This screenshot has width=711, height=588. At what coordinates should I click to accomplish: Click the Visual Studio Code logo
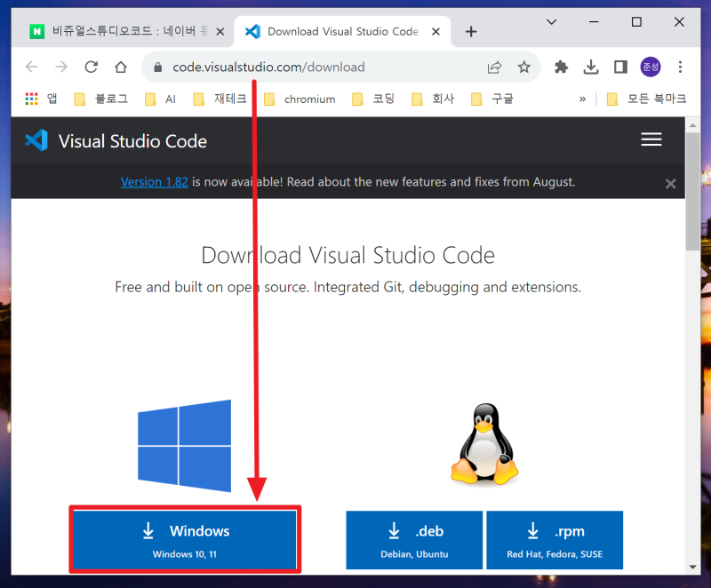(36, 140)
